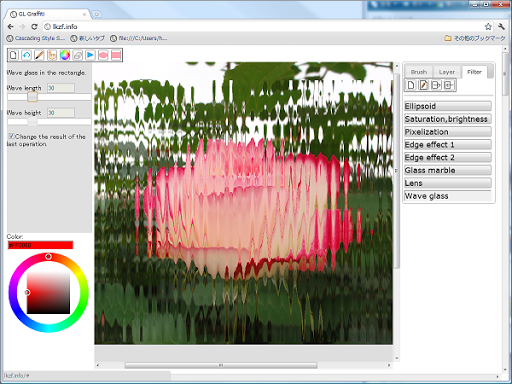Viewport: 512px width, 384px height.
Task: Open a new browser tab
Action: (97, 14)
